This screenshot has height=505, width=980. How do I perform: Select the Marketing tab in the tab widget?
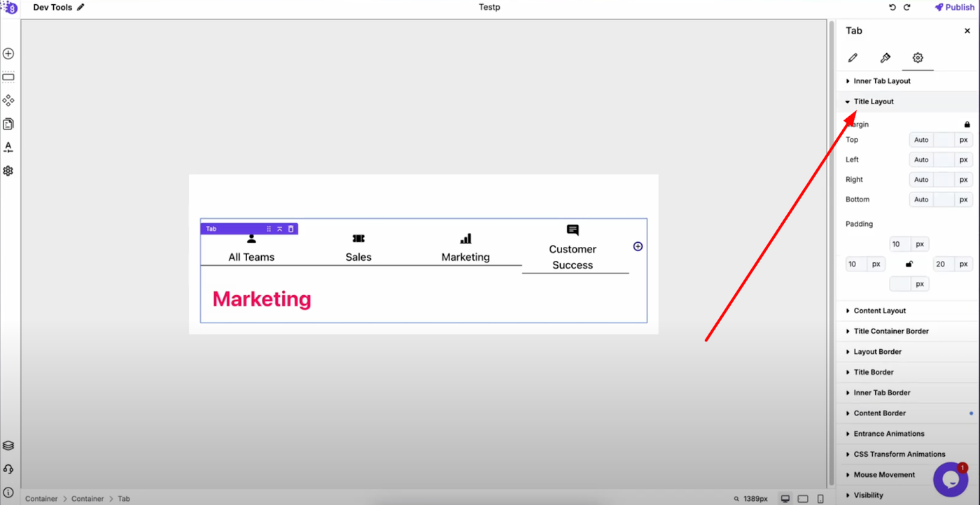click(465, 248)
